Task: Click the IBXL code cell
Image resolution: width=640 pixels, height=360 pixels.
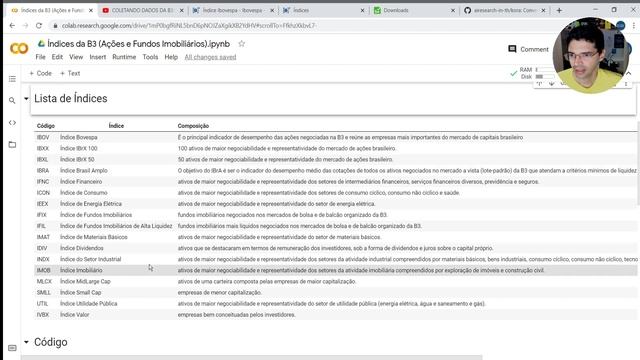Action: point(42,160)
